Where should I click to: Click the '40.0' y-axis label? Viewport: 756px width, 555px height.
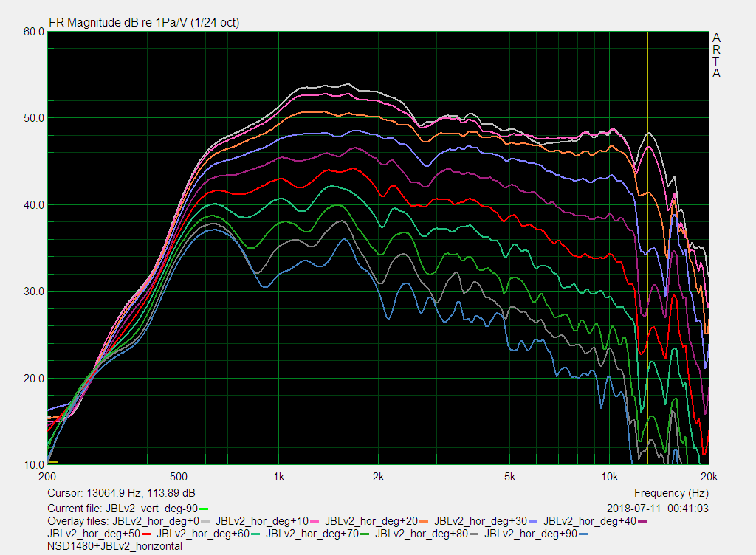coord(34,204)
